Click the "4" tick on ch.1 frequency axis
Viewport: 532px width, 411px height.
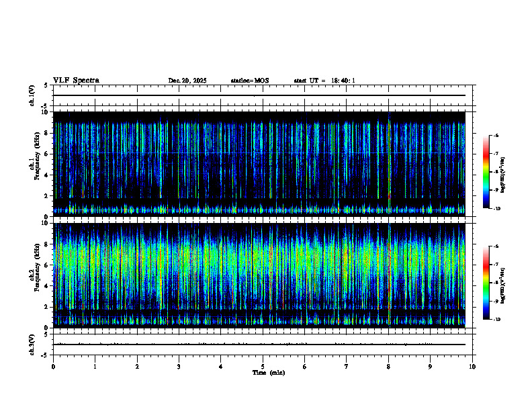point(46,175)
